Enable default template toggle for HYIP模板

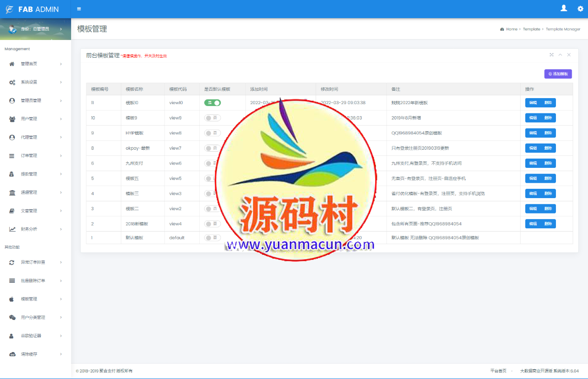point(212,133)
